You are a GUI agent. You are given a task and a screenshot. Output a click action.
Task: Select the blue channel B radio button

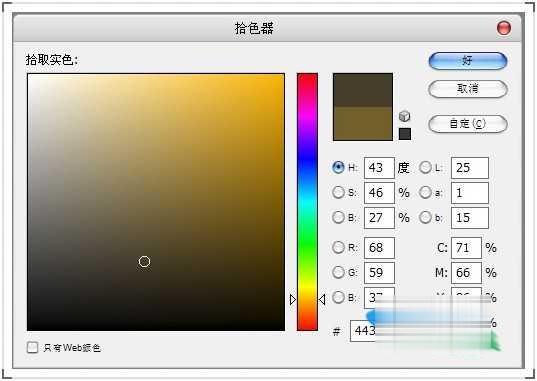[338, 297]
